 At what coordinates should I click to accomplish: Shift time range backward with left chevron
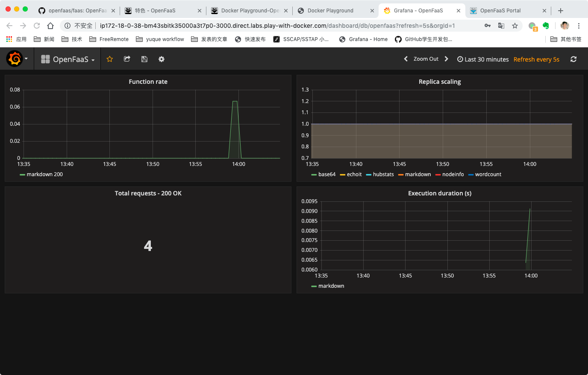click(x=406, y=59)
